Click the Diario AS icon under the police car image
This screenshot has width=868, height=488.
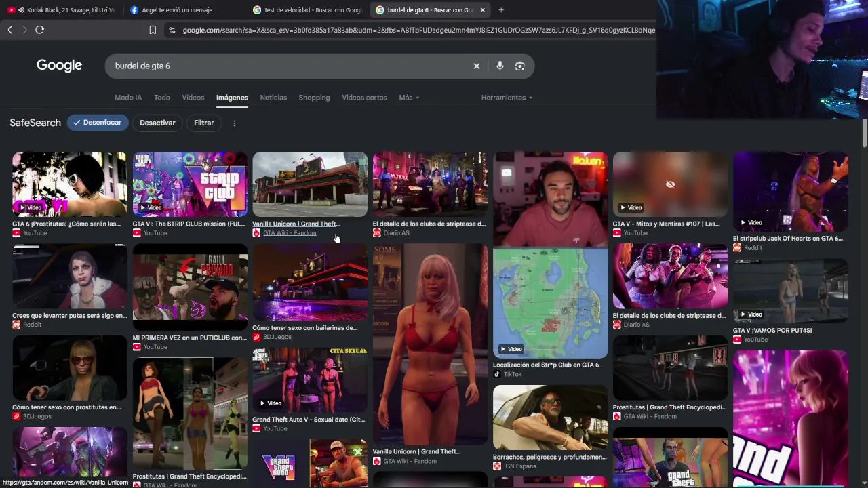tap(377, 233)
